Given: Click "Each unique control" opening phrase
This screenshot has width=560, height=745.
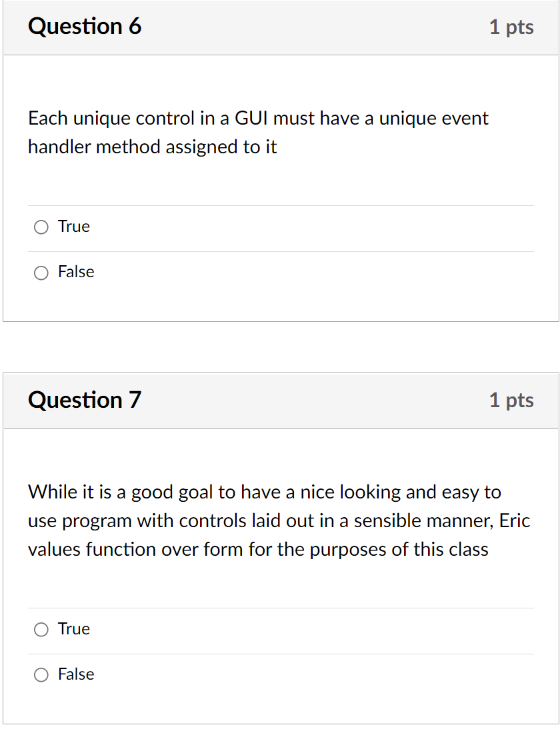Looking at the screenshot, I should pyautogui.click(x=111, y=119).
